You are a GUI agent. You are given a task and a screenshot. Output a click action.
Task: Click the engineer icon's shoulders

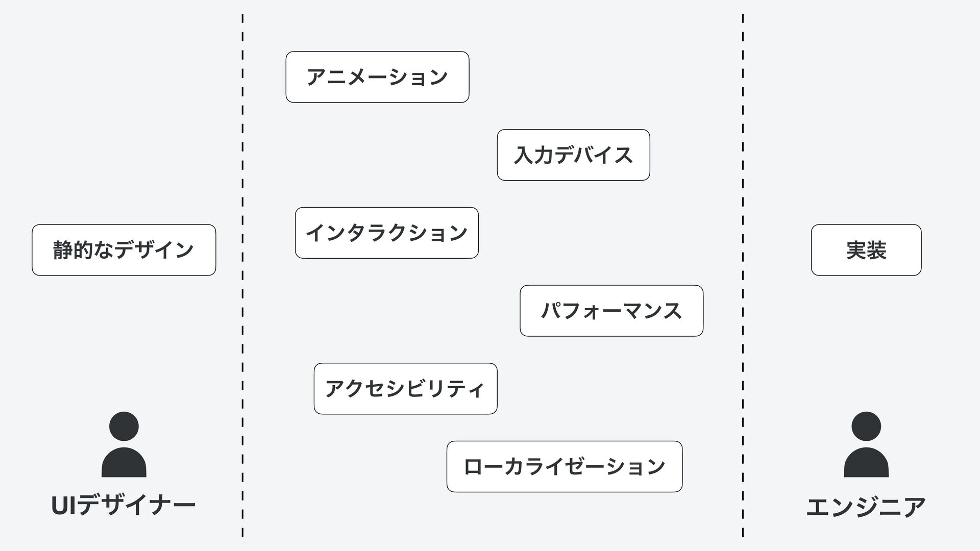[866, 462]
